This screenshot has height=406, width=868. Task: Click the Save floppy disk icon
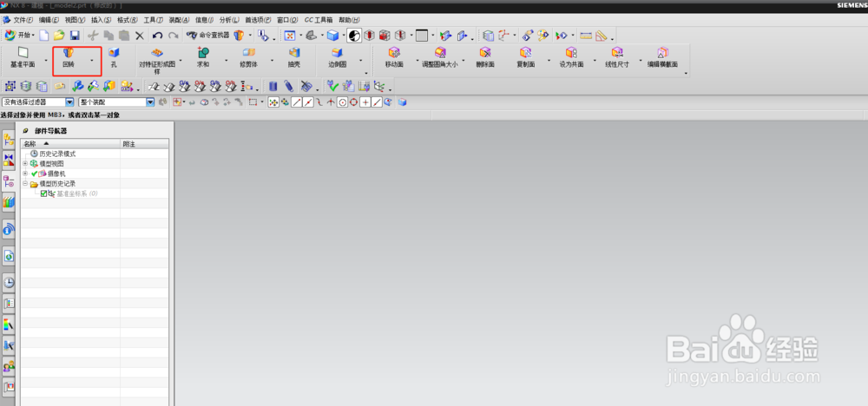tap(75, 36)
